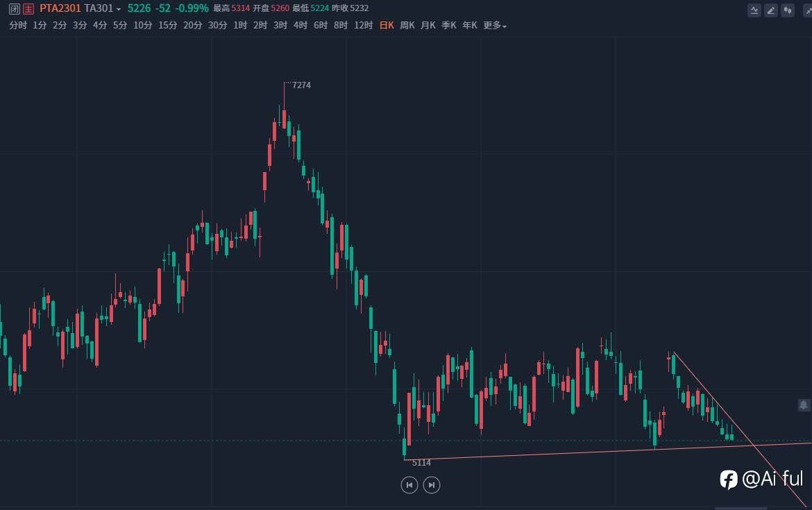Step forward with next bar button
Screen dimensions: 812x510
pyautogui.click(x=432, y=485)
